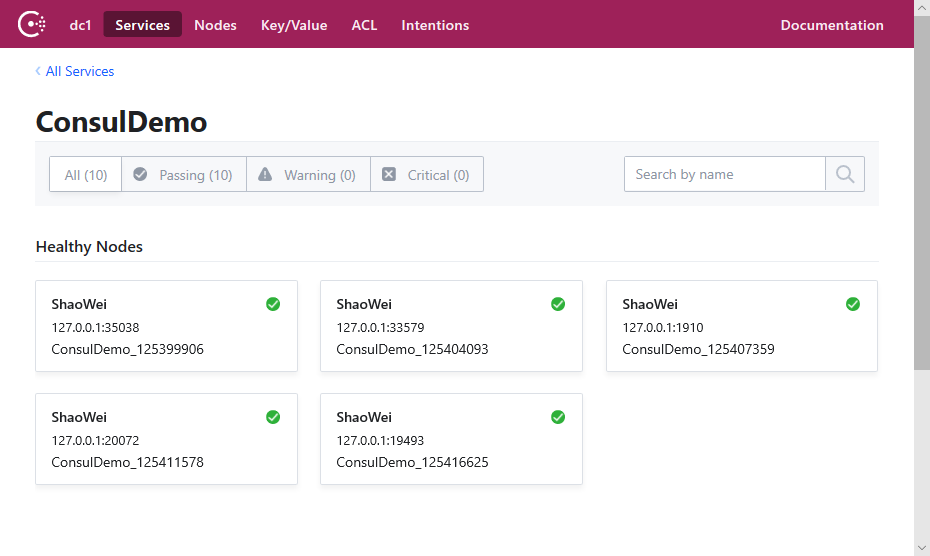Show Critical (0) checks only

point(426,175)
